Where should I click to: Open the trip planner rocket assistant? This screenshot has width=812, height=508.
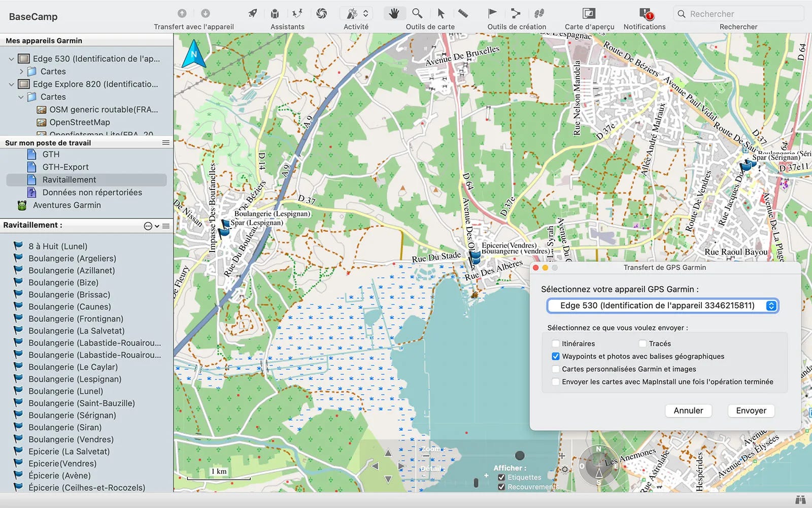[252, 13]
